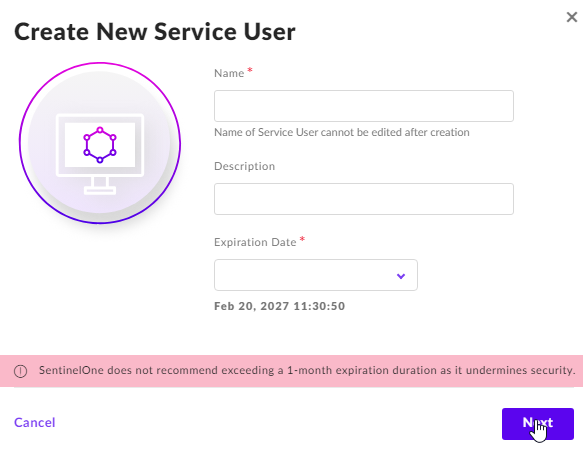Proceed with the Next button
The image size is (583, 455).
pyautogui.click(x=538, y=424)
